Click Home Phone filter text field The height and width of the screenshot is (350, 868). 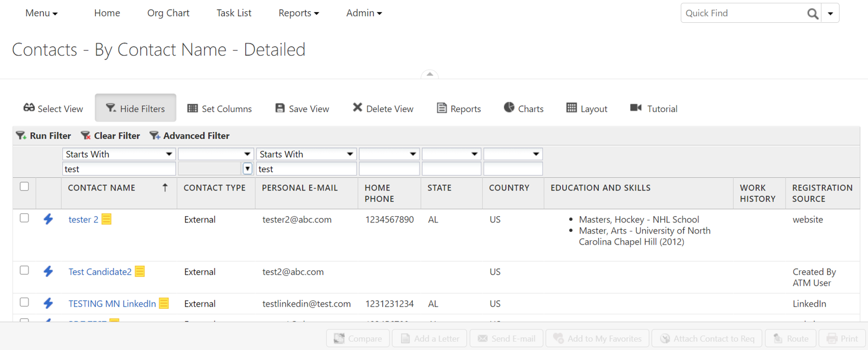(x=389, y=169)
